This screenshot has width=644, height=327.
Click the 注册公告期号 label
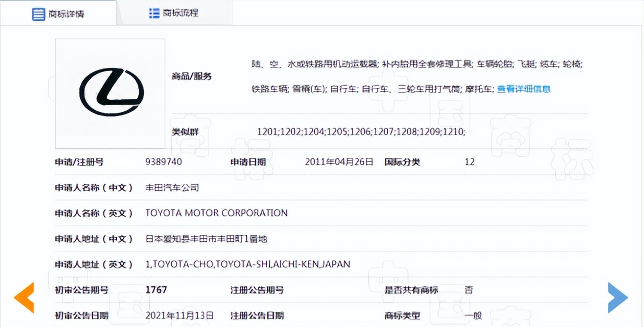[x=257, y=290]
